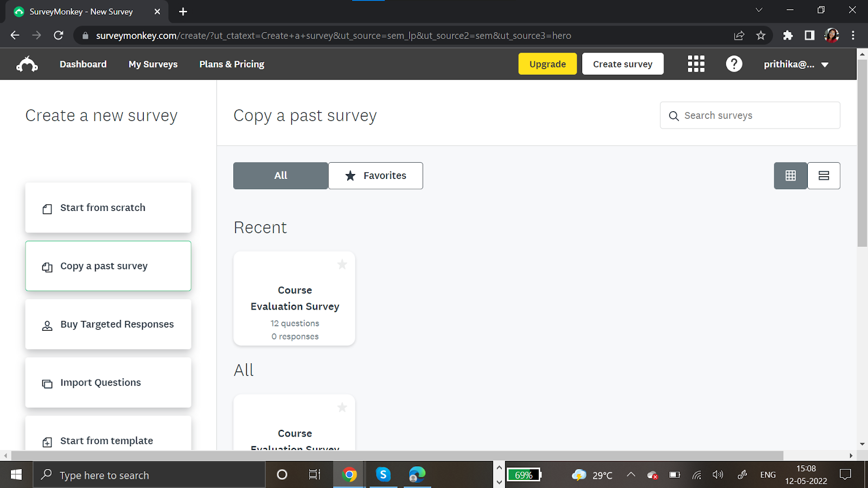Choose Copy a past survey option
The width and height of the screenshot is (868, 488).
pyautogui.click(x=108, y=266)
